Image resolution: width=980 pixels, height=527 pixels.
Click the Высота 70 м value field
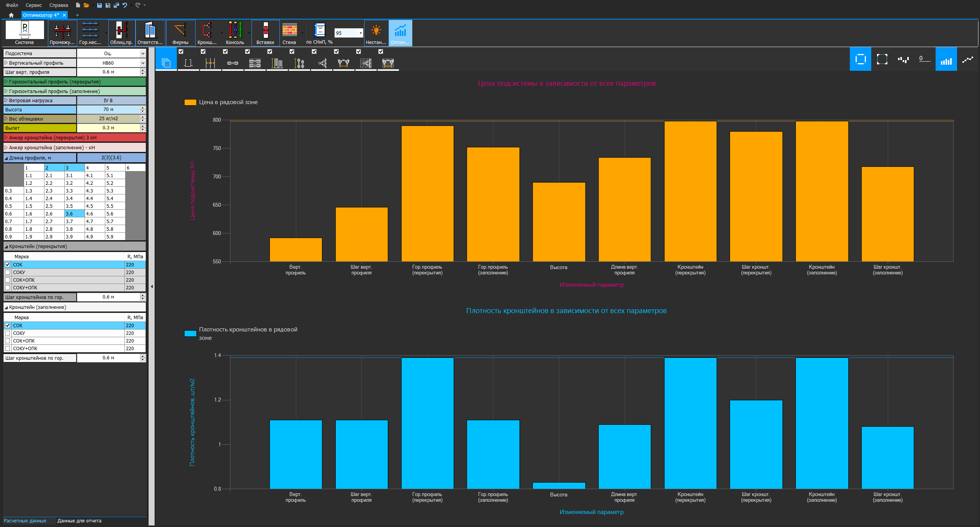(x=108, y=109)
